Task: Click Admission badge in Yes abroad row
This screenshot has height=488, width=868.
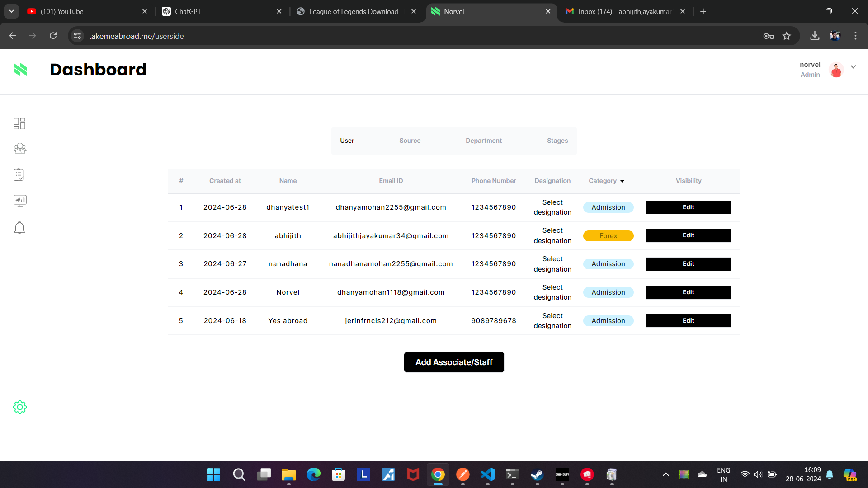Action: (x=608, y=321)
